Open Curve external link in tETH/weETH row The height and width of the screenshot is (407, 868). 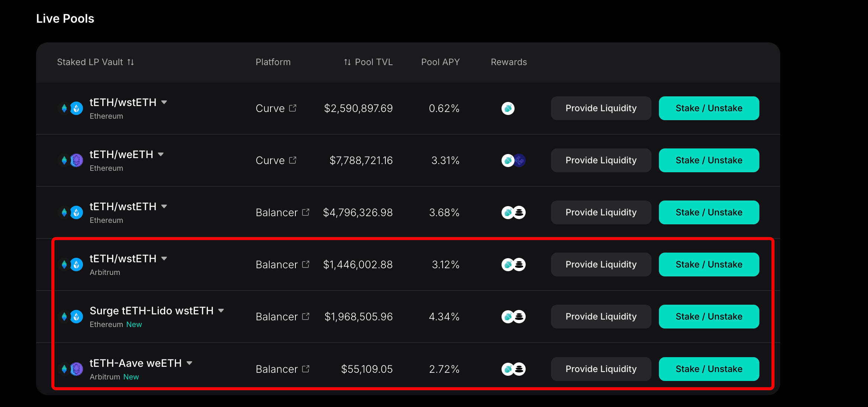click(293, 160)
